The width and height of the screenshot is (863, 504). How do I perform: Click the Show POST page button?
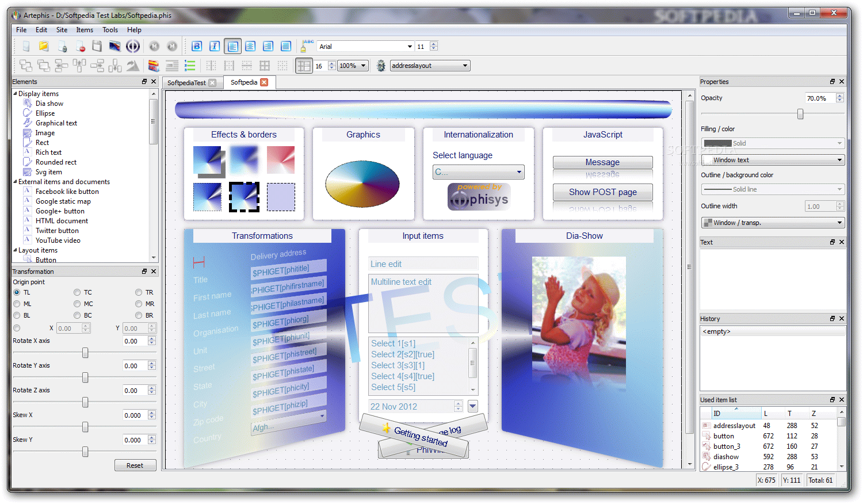pos(602,192)
